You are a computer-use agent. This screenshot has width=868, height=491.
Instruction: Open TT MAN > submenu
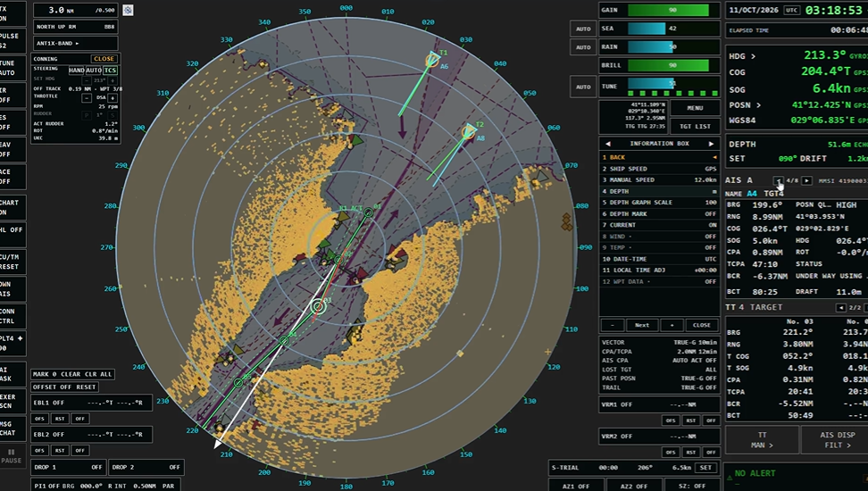[763, 440]
